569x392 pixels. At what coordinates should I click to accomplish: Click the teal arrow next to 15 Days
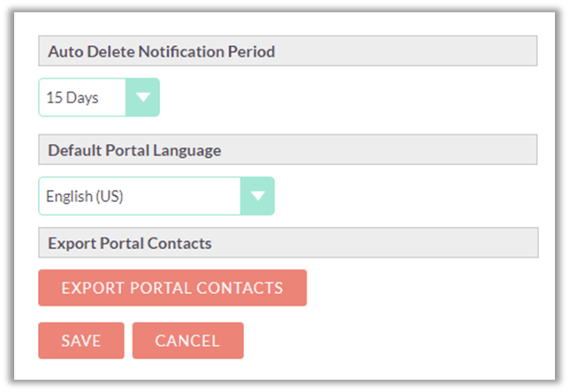[142, 97]
